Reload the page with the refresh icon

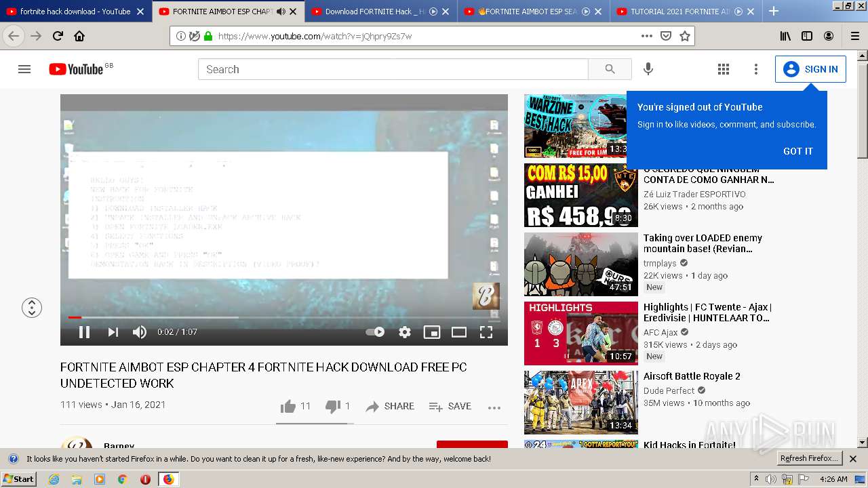[58, 36]
